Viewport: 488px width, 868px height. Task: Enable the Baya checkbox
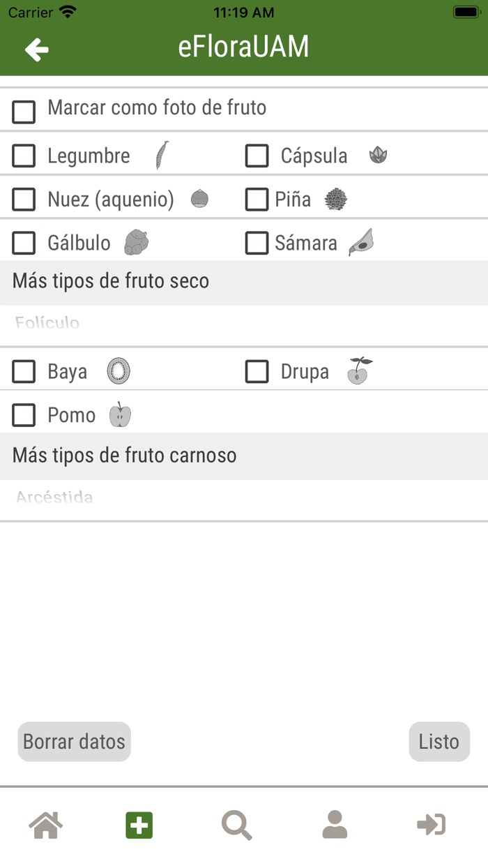(x=23, y=371)
